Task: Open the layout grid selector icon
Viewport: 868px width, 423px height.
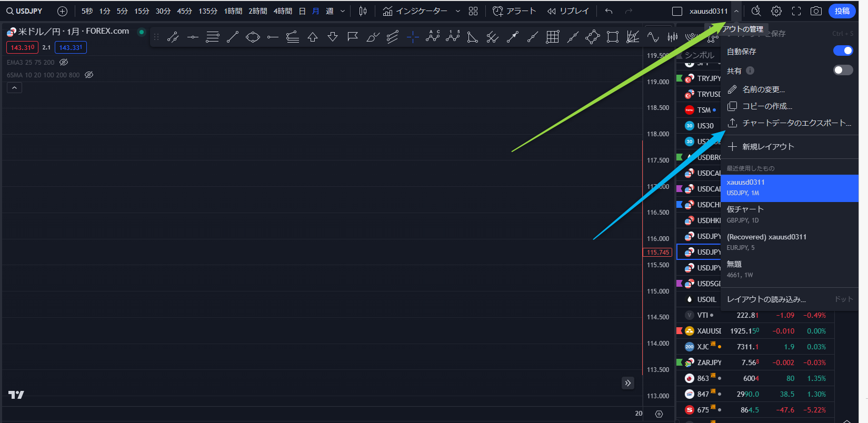Action: click(x=473, y=11)
